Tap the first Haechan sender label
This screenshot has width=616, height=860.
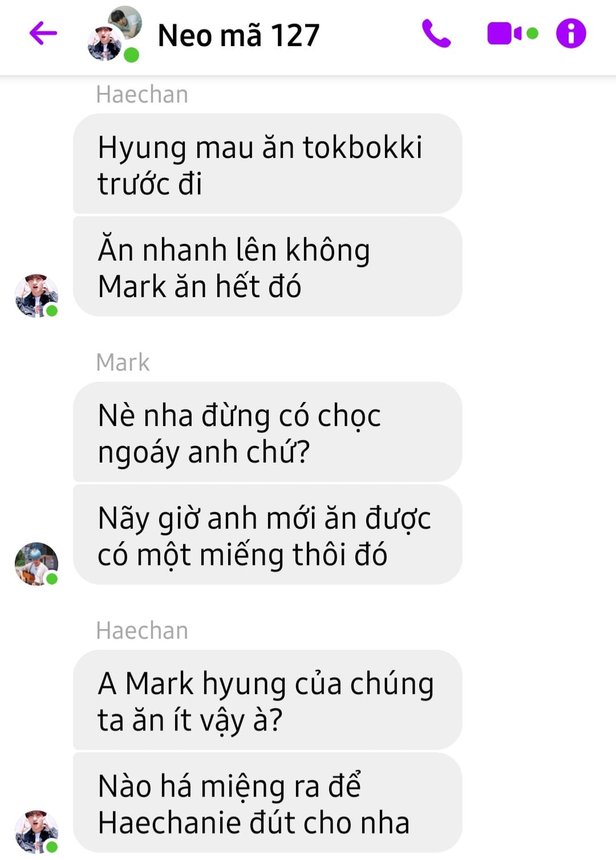click(142, 94)
